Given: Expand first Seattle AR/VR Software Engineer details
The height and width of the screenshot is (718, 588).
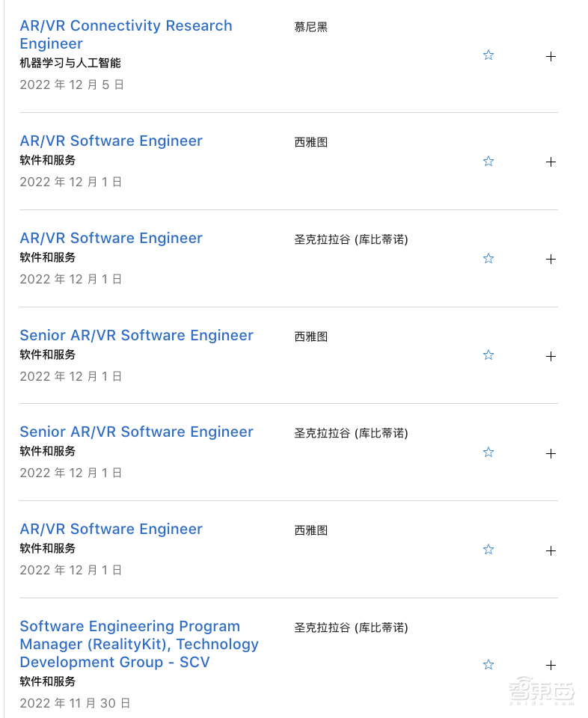Looking at the screenshot, I should tap(551, 162).
